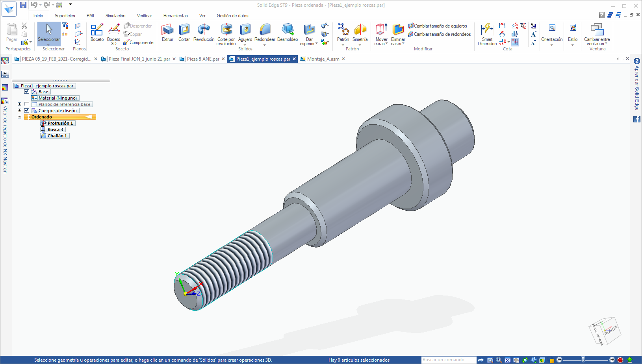This screenshot has width=642, height=364.
Task: Switch to Montaje_A.asm document tab
Action: coord(323,59)
